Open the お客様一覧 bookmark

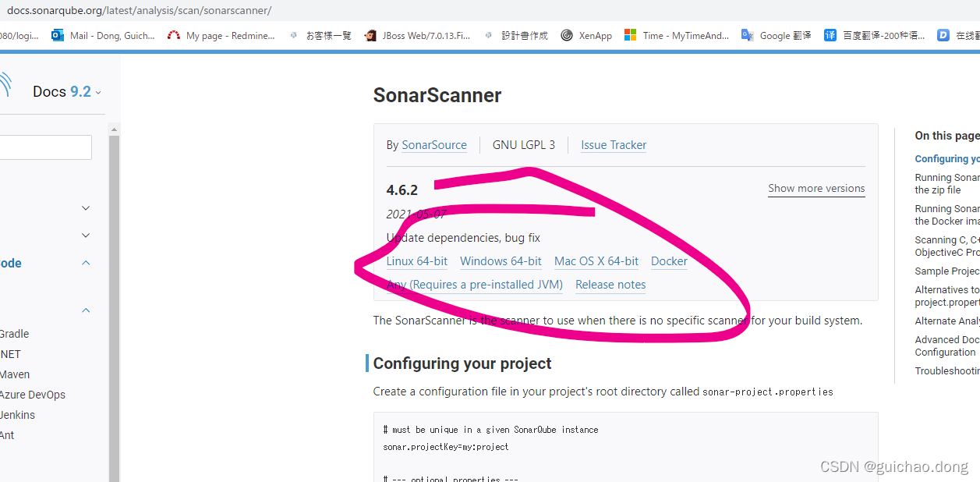pos(320,35)
